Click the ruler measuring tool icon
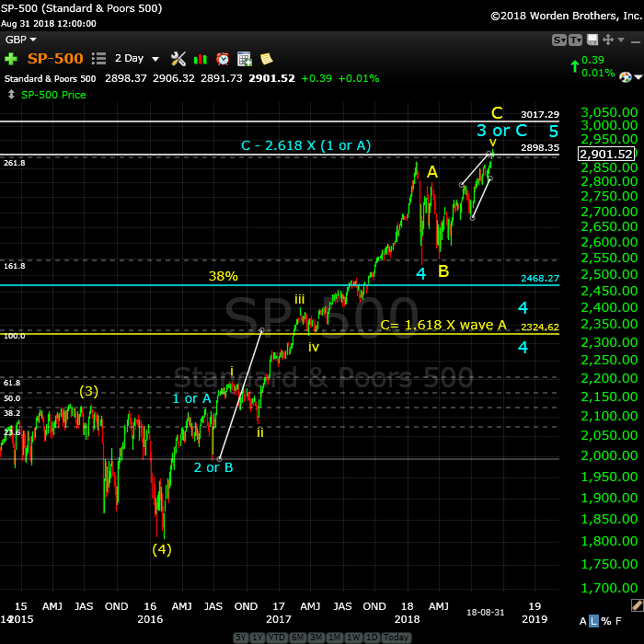This screenshot has height=644, width=644. pyautogui.click(x=637, y=605)
